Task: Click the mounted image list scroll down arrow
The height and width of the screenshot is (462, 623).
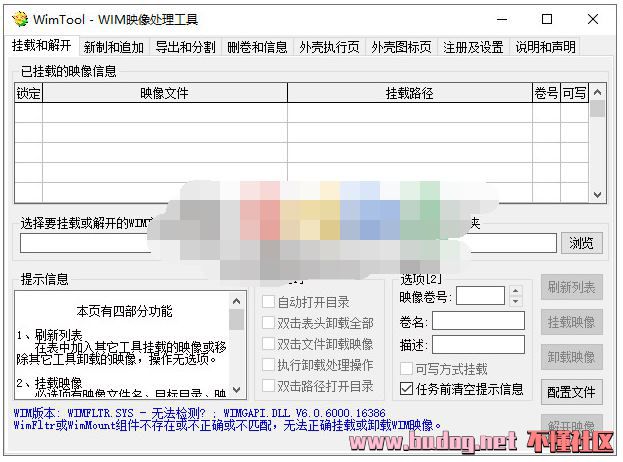Action: click(597, 195)
